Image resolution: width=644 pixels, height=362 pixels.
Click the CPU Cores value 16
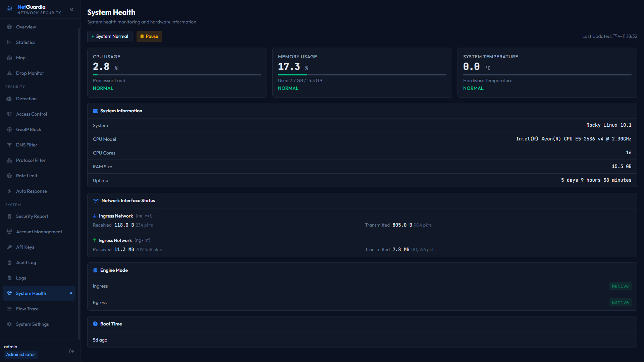pyautogui.click(x=629, y=153)
